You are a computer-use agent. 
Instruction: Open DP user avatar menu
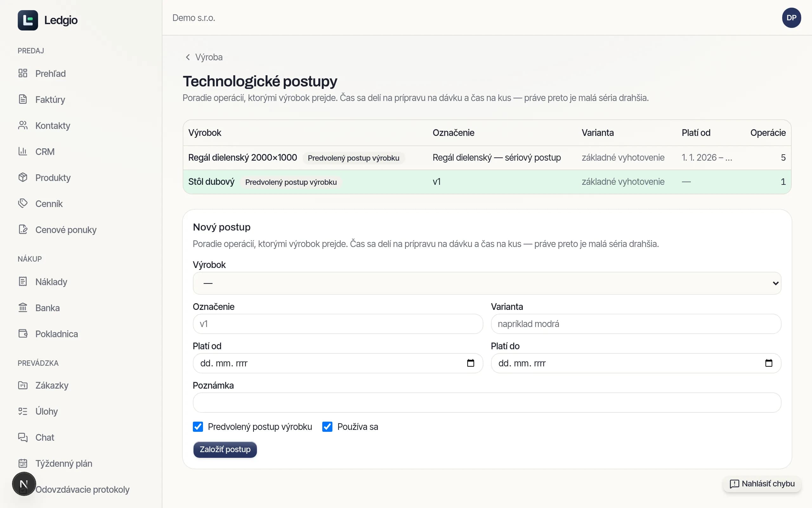[791, 18]
